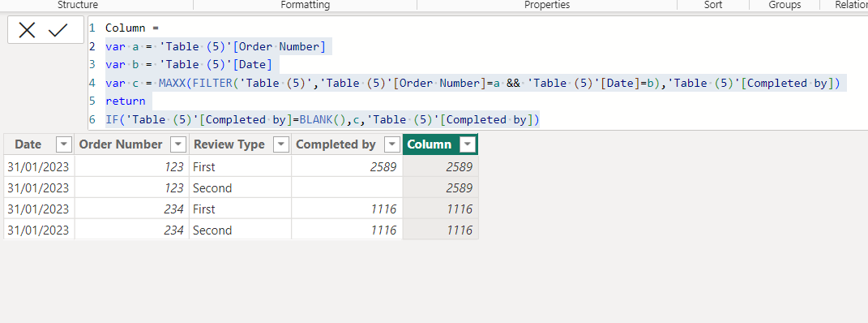Select the empty Completed by cell for order 123
The height and width of the screenshot is (323, 868).
coord(347,187)
